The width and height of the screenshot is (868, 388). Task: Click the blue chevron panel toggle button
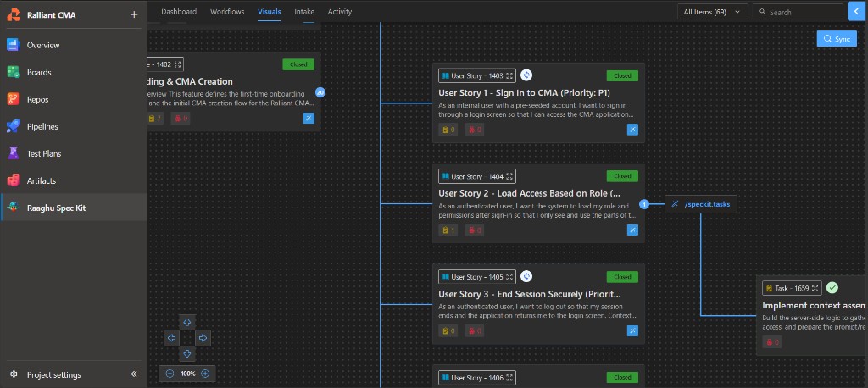coord(858,11)
